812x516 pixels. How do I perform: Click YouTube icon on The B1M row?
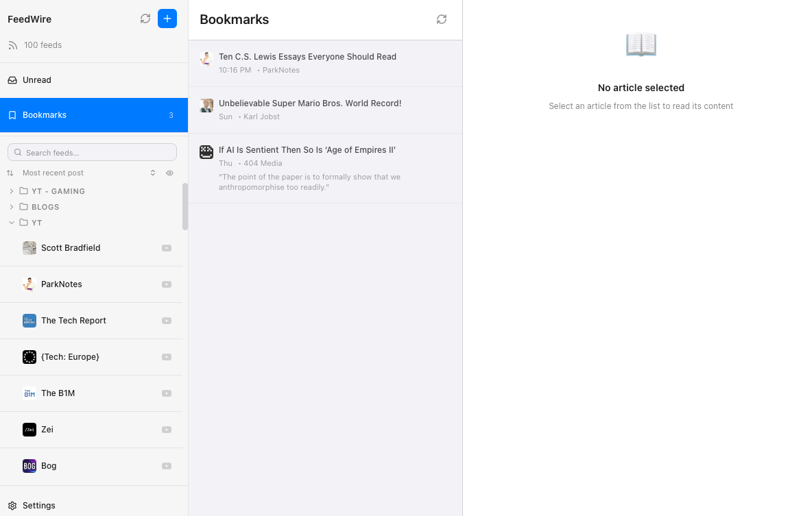(x=166, y=393)
